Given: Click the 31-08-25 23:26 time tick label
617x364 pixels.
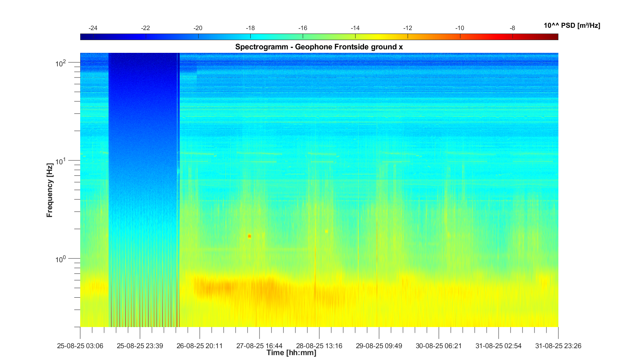Looking at the screenshot, I should point(558,346).
